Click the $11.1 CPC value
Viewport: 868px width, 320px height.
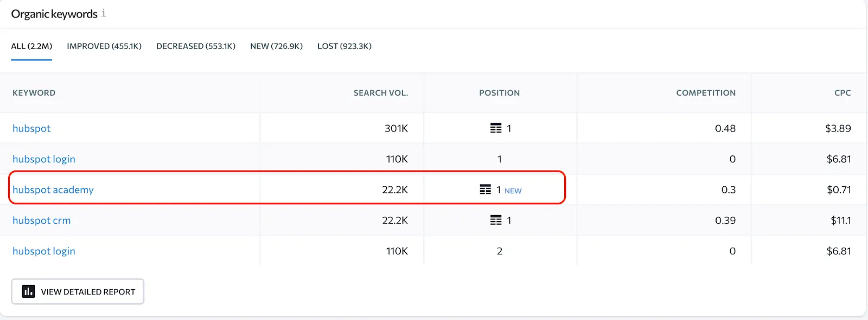(x=841, y=221)
